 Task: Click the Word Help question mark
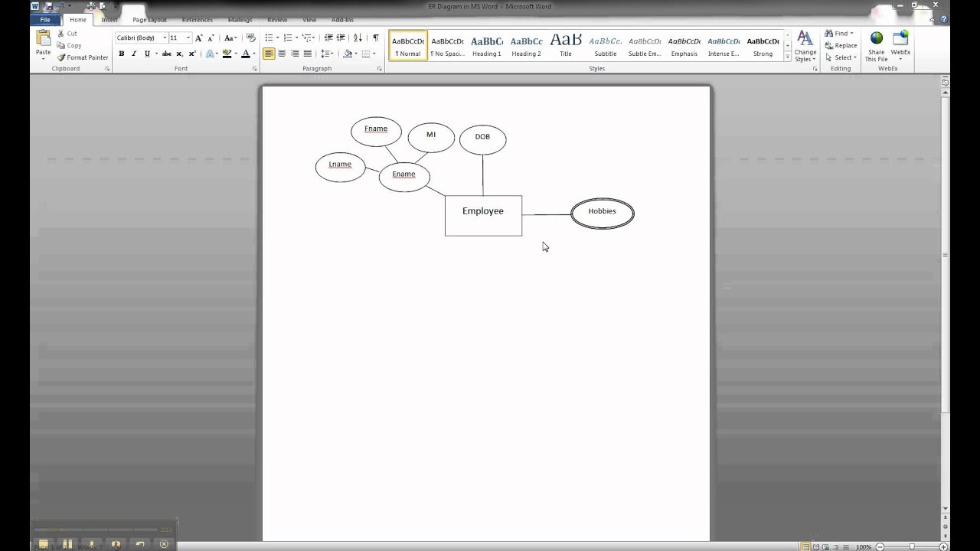pos(943,19)
